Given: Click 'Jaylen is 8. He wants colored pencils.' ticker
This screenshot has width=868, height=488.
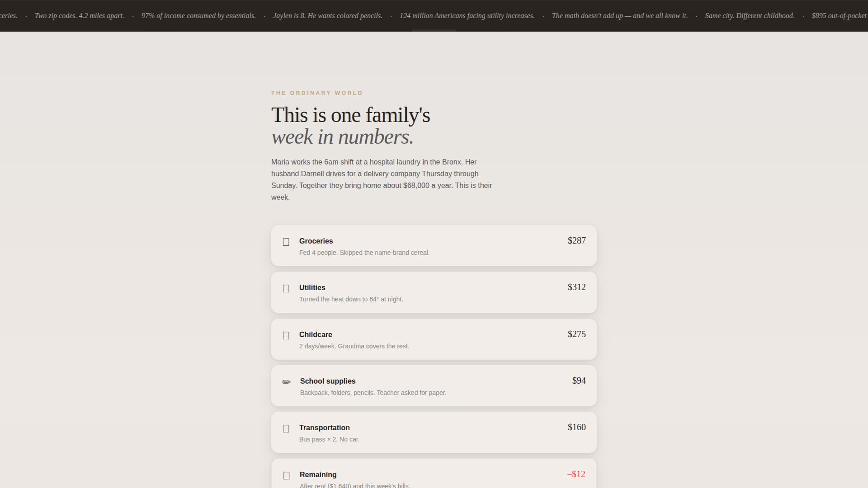Looking at the screenshot, I should (x=327, y=15).
